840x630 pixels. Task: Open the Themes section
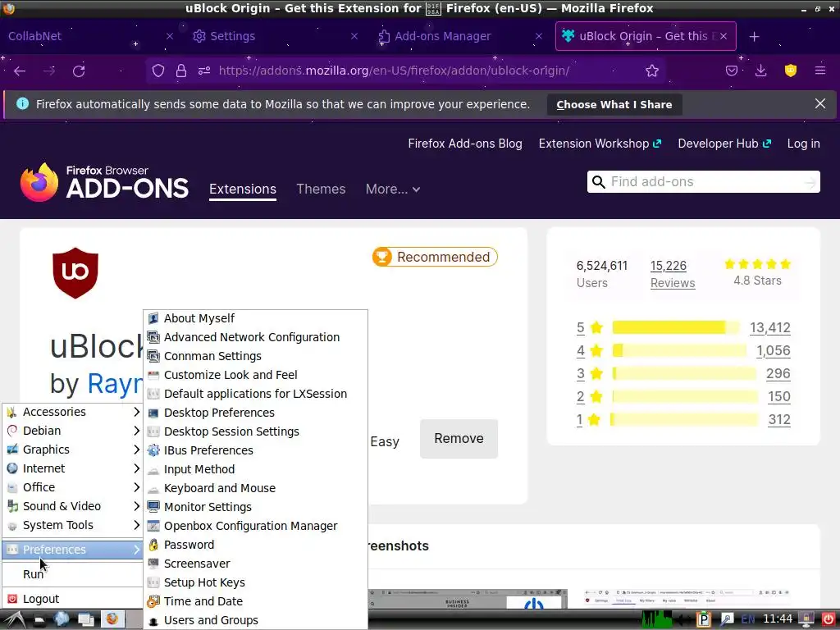pyautogui.click(x=321, y=189)
